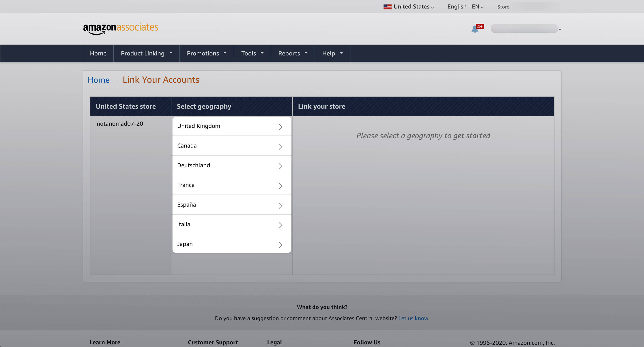Click the arrow next to France
Image resolution: width=644 pixels, height=347 pixels.
[x=280, y=186]
